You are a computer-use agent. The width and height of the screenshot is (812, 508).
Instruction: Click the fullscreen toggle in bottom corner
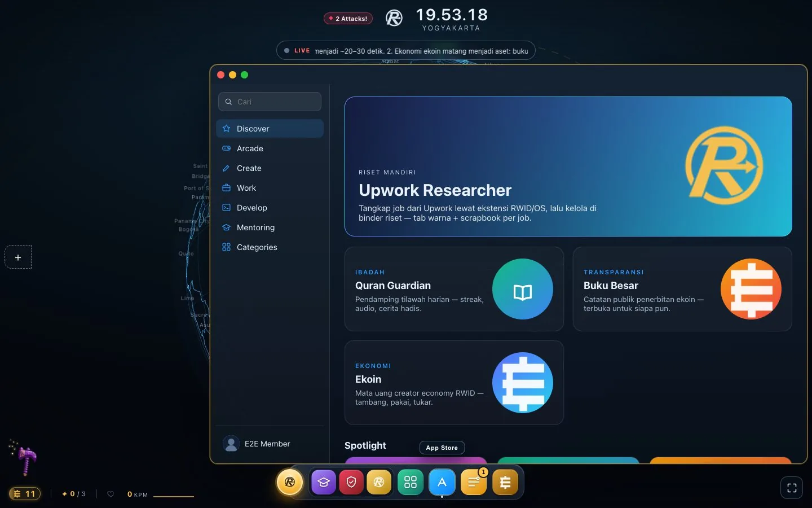(x=792, y=488)
